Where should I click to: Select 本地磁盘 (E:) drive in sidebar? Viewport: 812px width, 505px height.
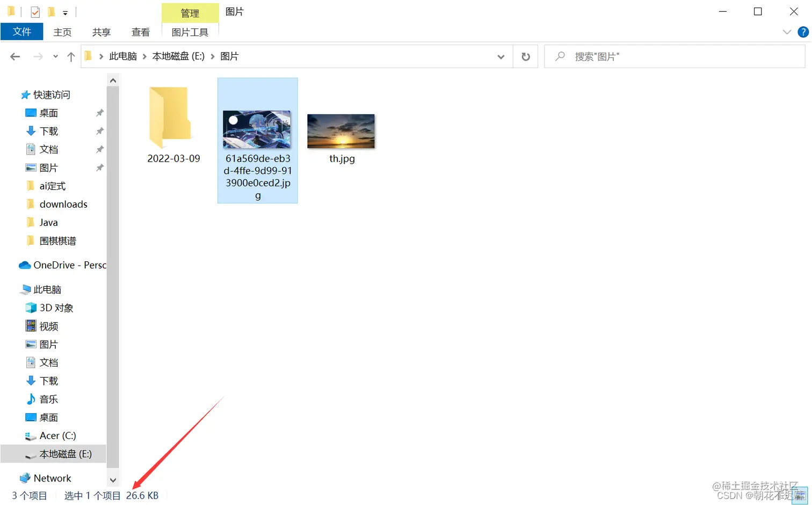66,454
